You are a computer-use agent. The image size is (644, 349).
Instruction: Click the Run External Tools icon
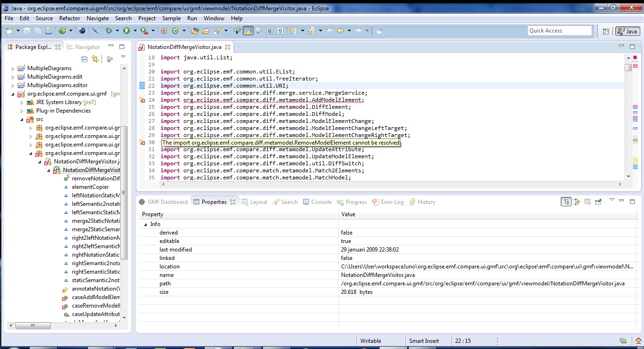click(x=144, y=31)
